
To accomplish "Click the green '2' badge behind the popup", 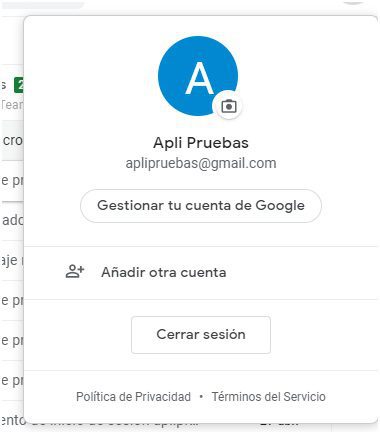I will tap(19, 85).
